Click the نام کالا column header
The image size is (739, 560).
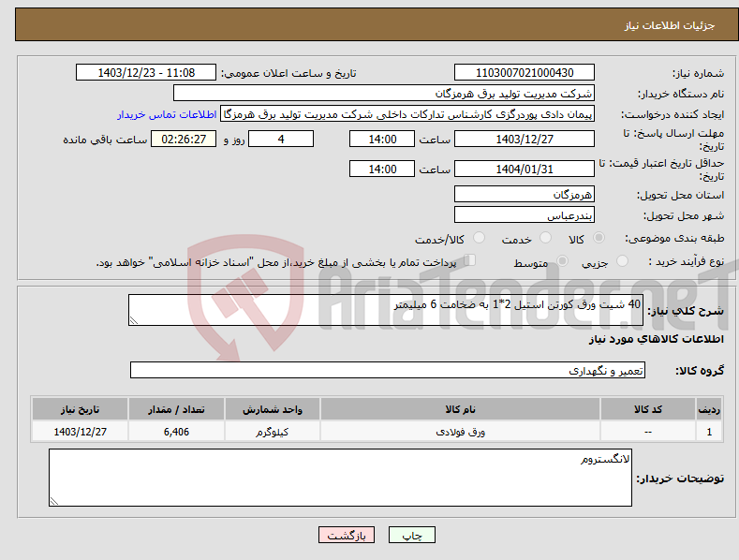461,409
